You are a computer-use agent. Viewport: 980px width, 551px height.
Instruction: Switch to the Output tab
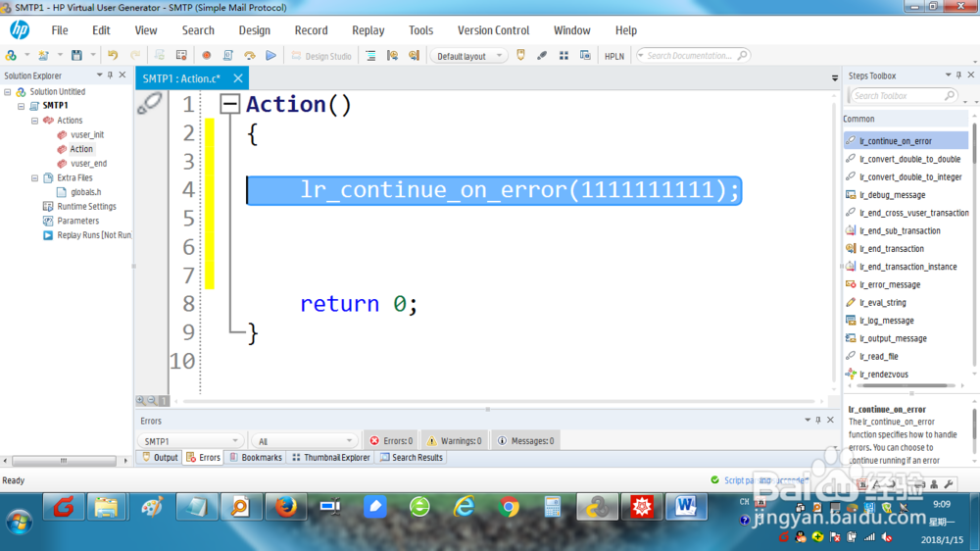pos(160,457)
